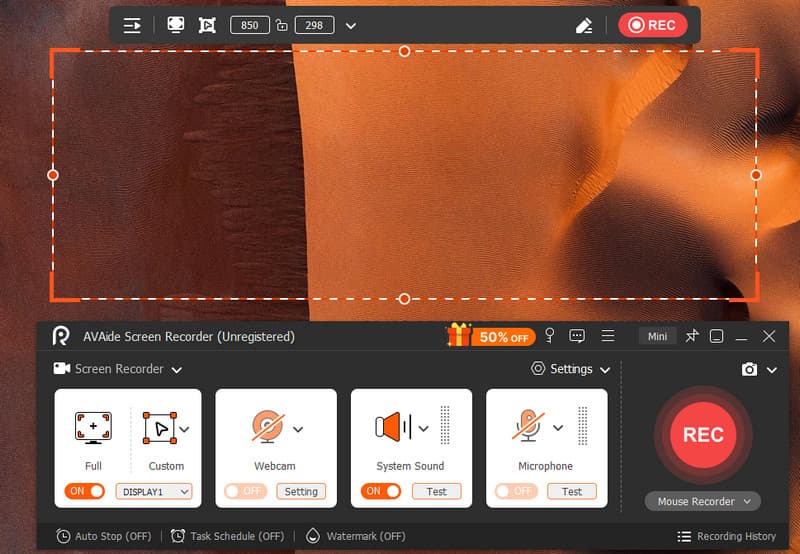Click the width input field showing 850
Screen dimensions: 800x554
click(249, 25)
